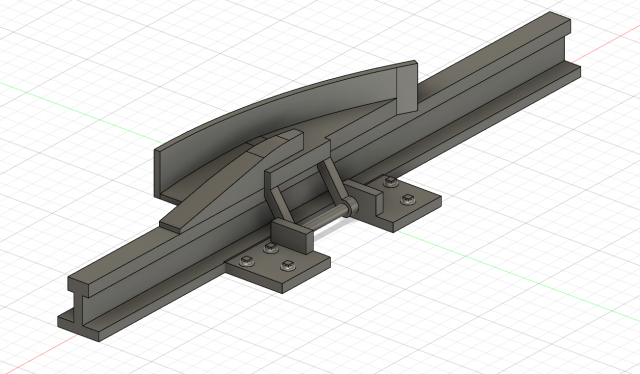Select the leftmost bolt on the front mounting plate

(247, 261)
